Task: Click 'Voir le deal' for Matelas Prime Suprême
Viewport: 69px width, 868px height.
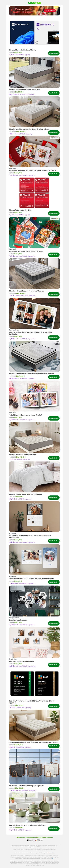Action: pyautogui.click(x=54, y=458)
